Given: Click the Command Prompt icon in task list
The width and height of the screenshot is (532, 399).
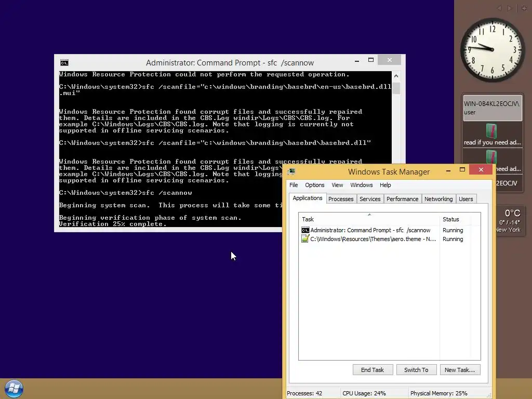Looking at the screenshot, I should click(x=305, y=230).
